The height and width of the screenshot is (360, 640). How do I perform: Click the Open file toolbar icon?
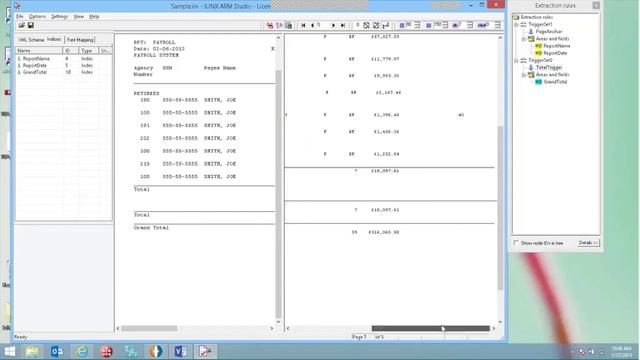(22, 25)
